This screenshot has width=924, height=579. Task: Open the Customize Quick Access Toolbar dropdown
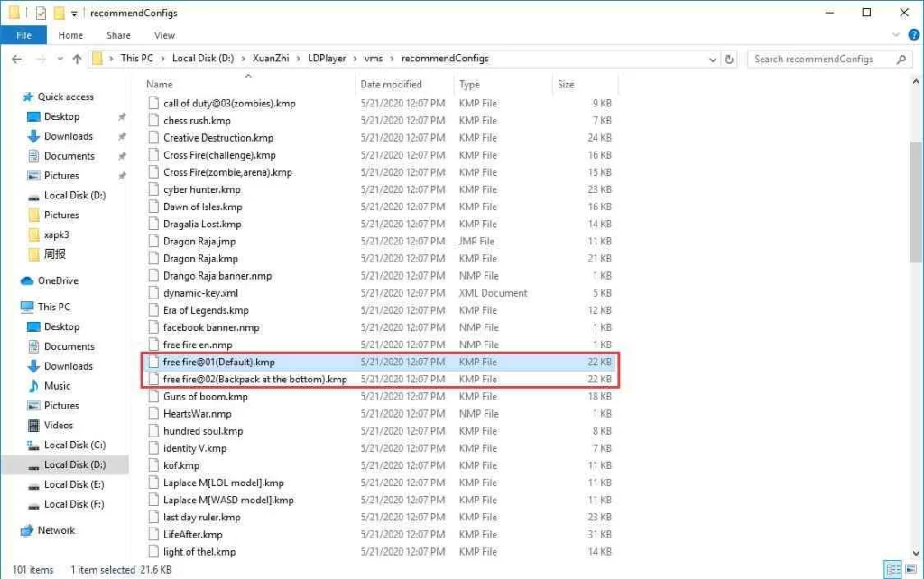[74, 13]
